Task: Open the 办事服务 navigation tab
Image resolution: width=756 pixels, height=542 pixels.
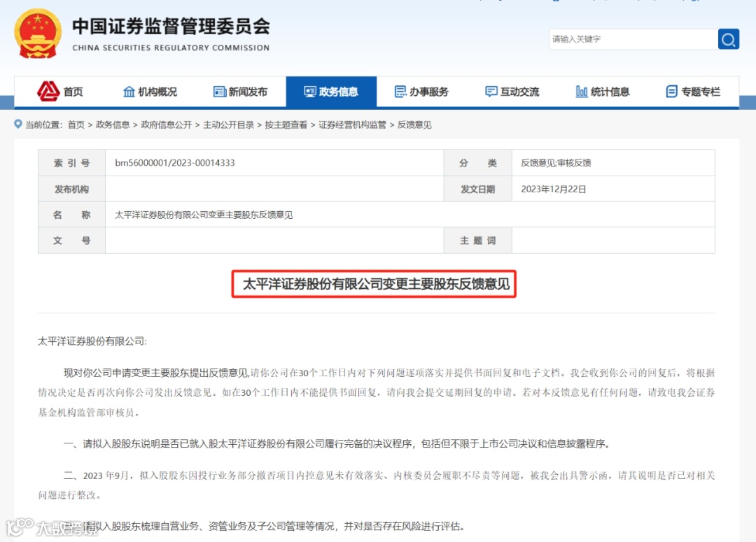Action: click(422, 92)
